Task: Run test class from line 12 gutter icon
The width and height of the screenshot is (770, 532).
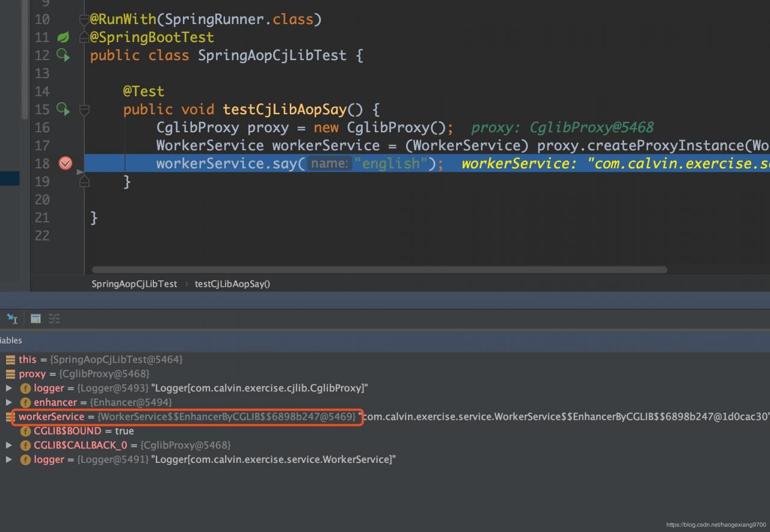Action: point(63,55)
